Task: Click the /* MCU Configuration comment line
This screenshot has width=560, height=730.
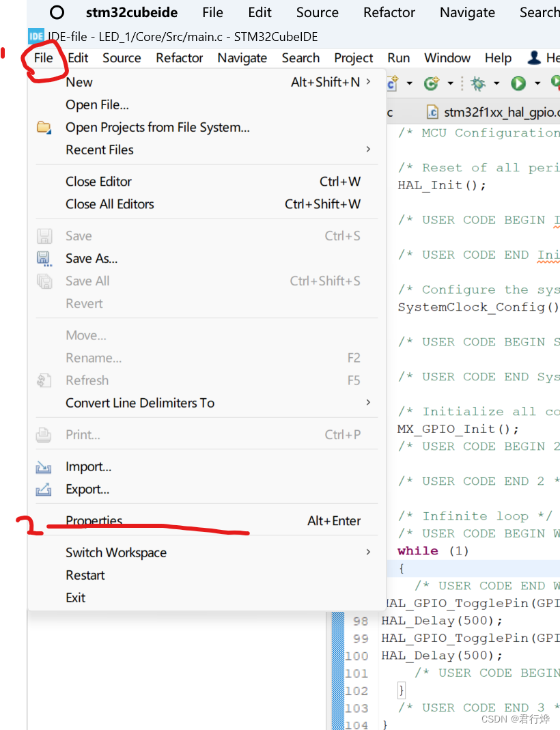Action: [x=479, y=132]
